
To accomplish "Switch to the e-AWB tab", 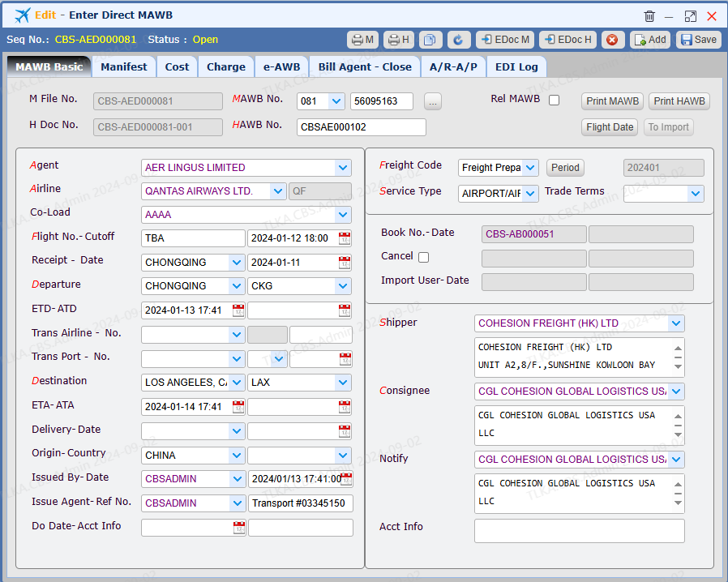I will [282, 66].
